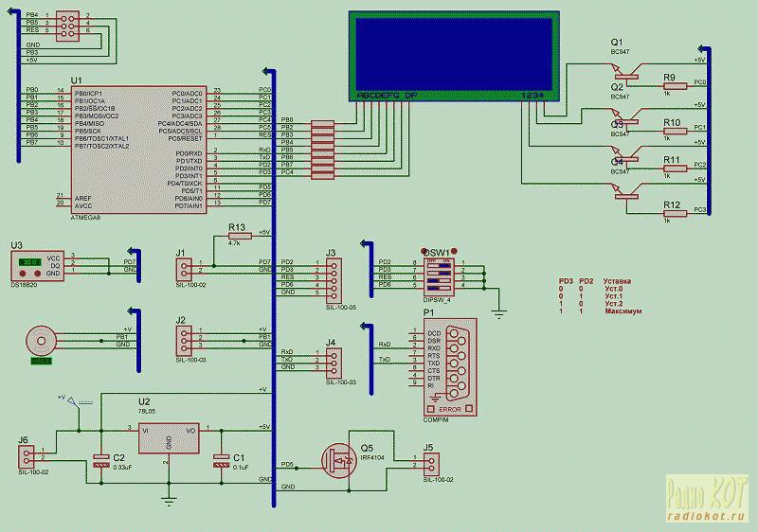Click the left red button on the DS18B20

pyautogui.click(x=22, y=274)
